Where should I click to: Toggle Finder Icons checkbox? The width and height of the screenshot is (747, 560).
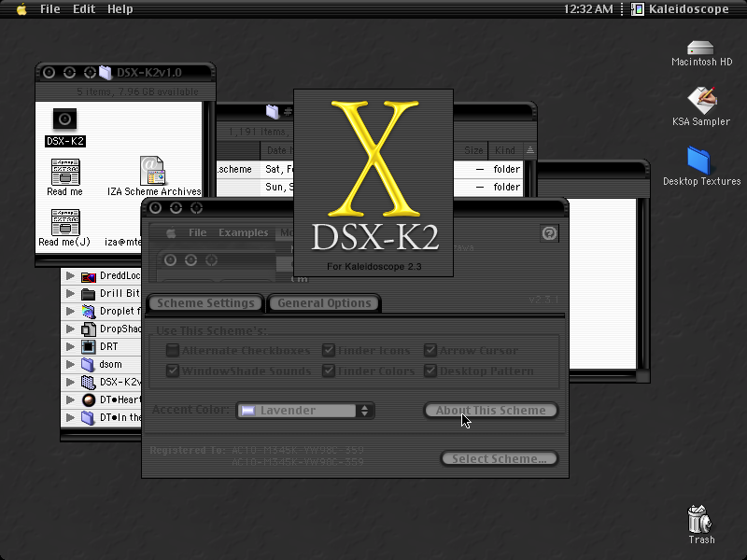329,351
